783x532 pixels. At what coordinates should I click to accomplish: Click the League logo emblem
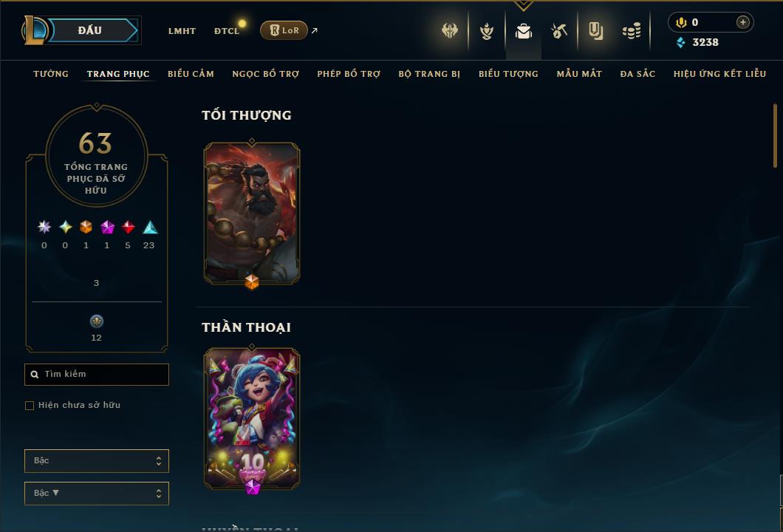pos(33,30)
